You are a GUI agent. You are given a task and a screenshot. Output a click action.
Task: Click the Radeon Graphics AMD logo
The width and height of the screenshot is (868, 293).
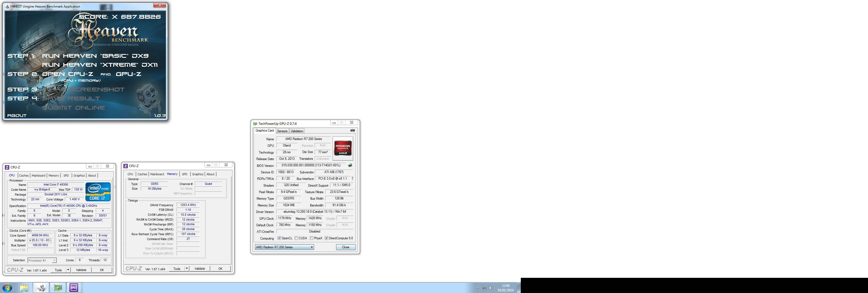343,148
